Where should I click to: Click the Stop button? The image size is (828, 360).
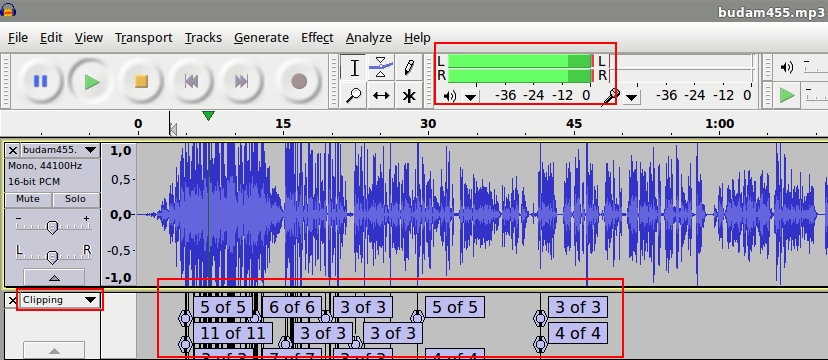(142, 81)
